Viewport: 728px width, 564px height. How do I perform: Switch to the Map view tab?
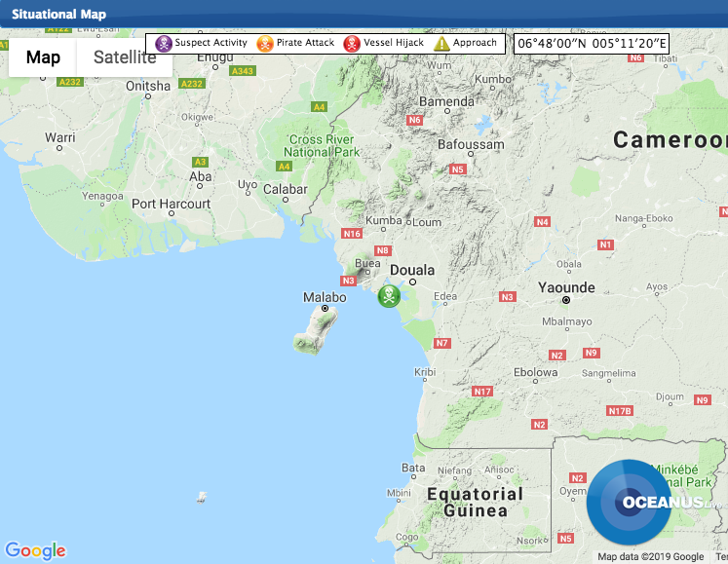tap(43, 57)
